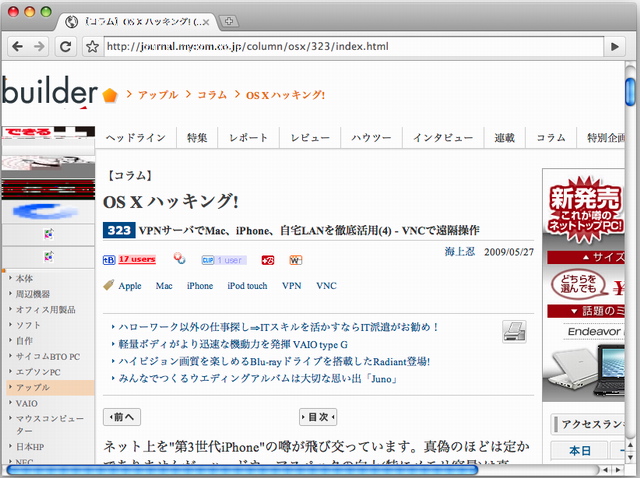The image size is (640, 478).
Task: Click the browser Forward arrow
Action: pyautogui.click(x=39, y=47)
